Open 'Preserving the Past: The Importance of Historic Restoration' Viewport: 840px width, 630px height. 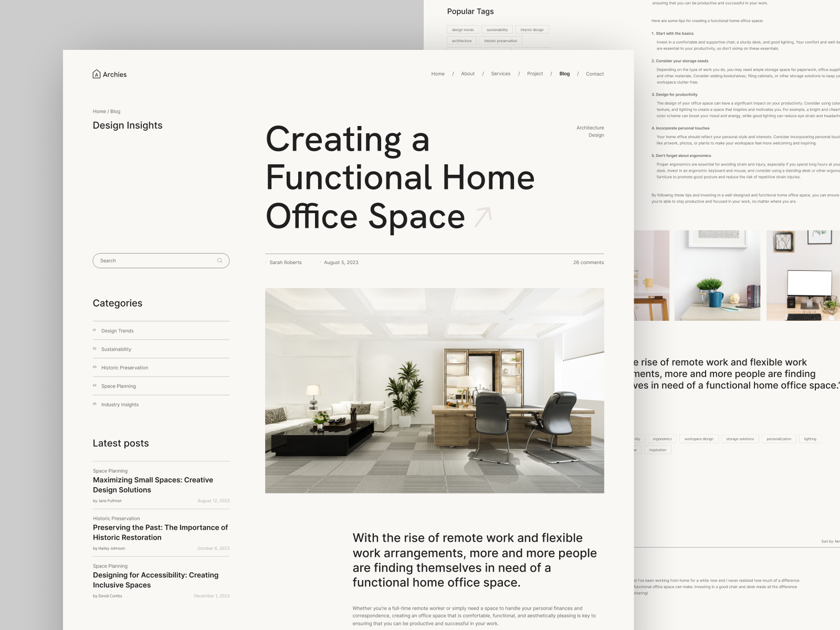tap(161, 532)
